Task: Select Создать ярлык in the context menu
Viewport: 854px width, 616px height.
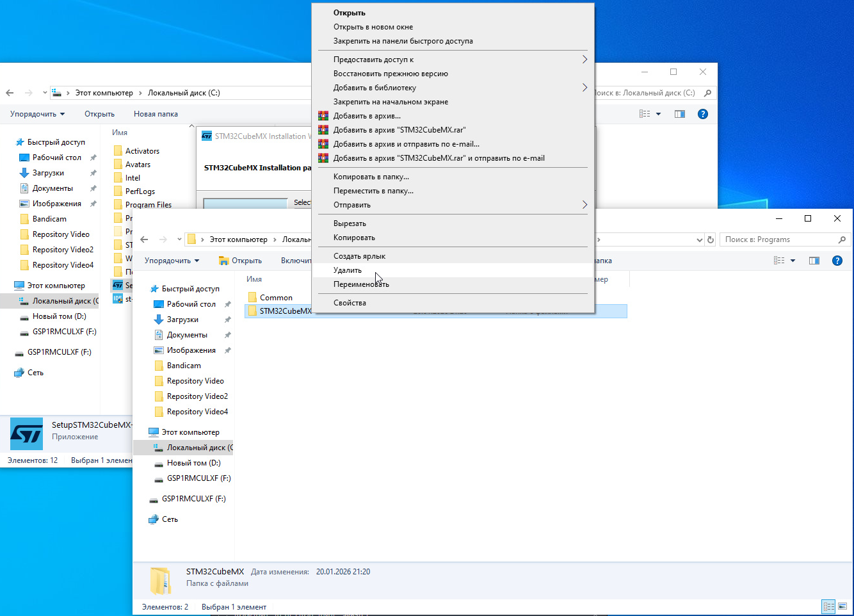Action: coord(453,256)
